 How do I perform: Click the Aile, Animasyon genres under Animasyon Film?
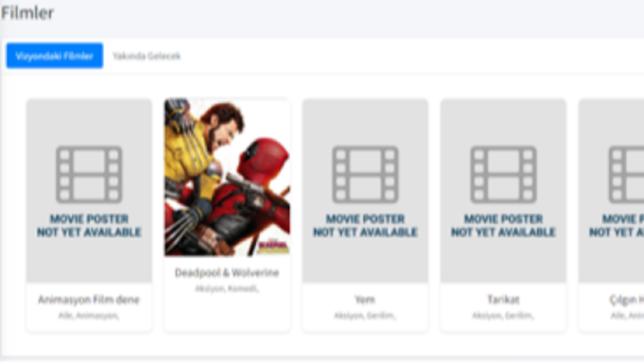[89, 316]
